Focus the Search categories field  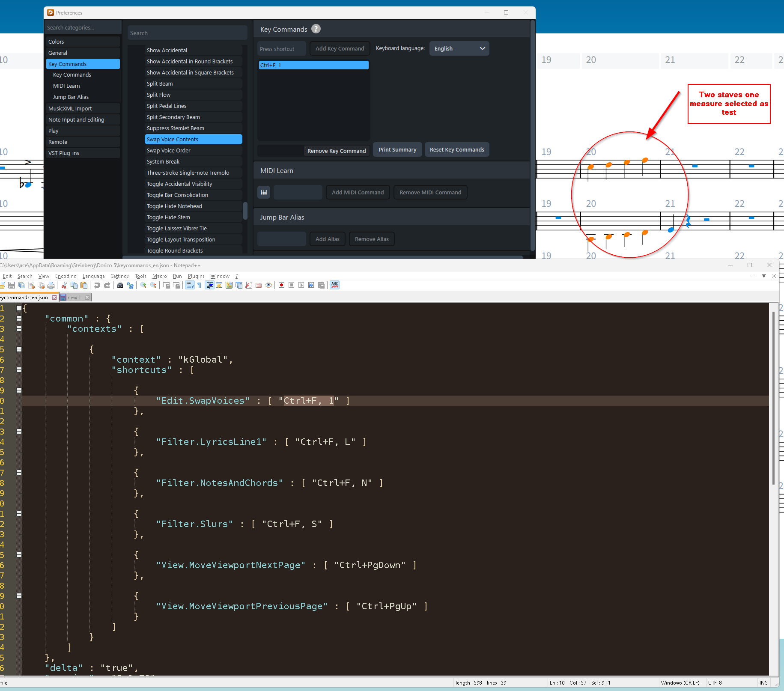83,27
